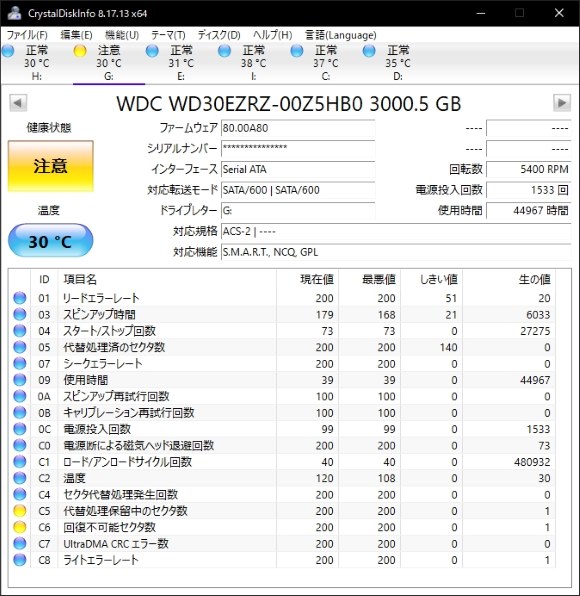This screenshot has width=580, height=596.
Task: Click the yellow status dot for C5 attribute
Action: click(20, 511)
